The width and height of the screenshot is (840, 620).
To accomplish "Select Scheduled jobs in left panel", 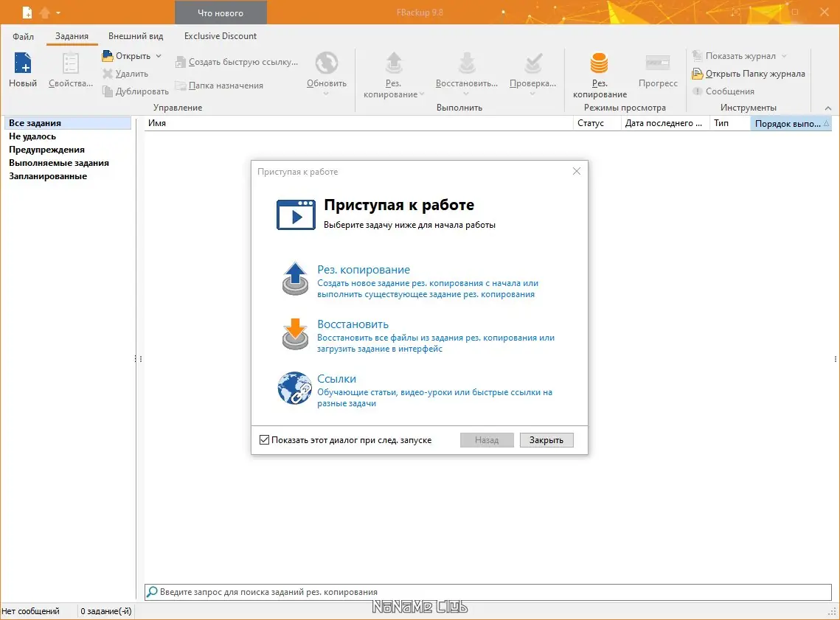I will [x=48, y=176].
